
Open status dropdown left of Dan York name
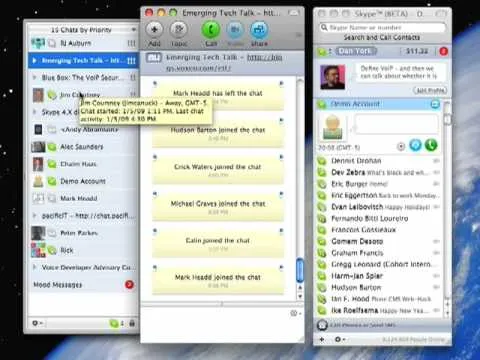pyautogui.click(x=325, y=52)
